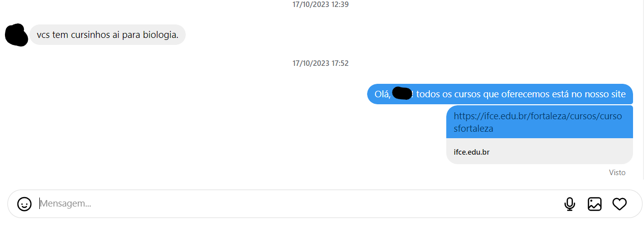Focus the Mensagem... text input field

[299, 204]
